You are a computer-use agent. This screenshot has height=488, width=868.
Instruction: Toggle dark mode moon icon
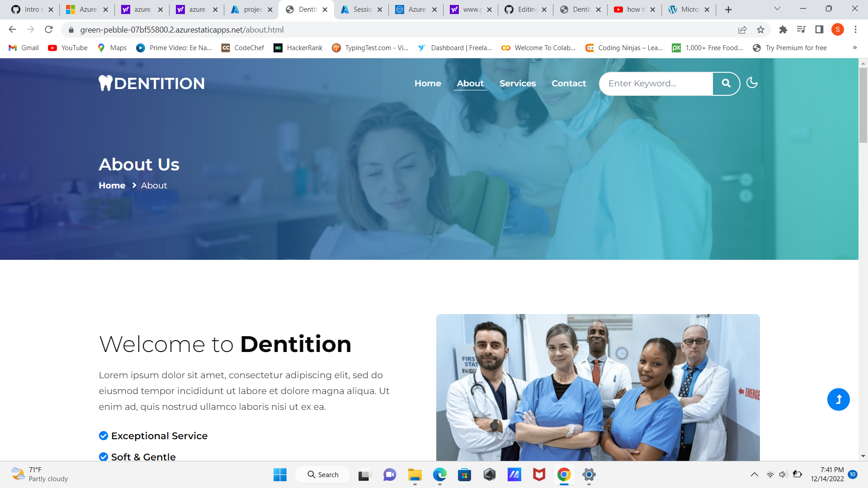(752, 83)
